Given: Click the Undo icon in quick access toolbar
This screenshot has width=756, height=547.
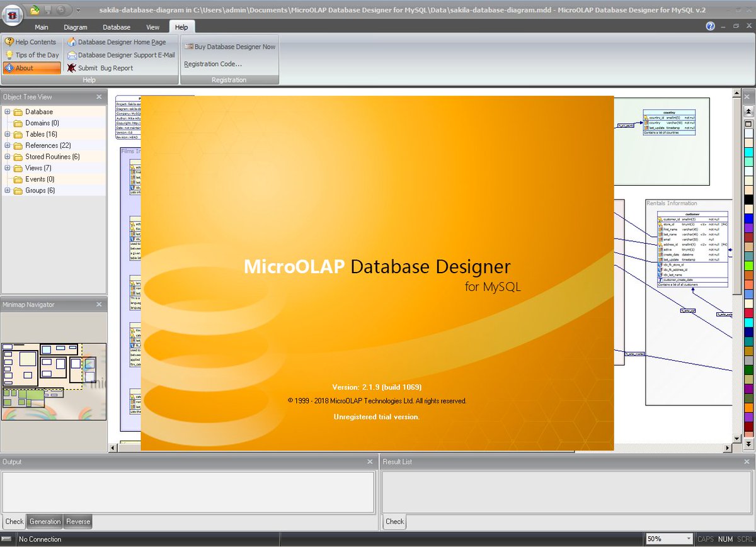Looking at the screenshot, I should coord(61,9).
